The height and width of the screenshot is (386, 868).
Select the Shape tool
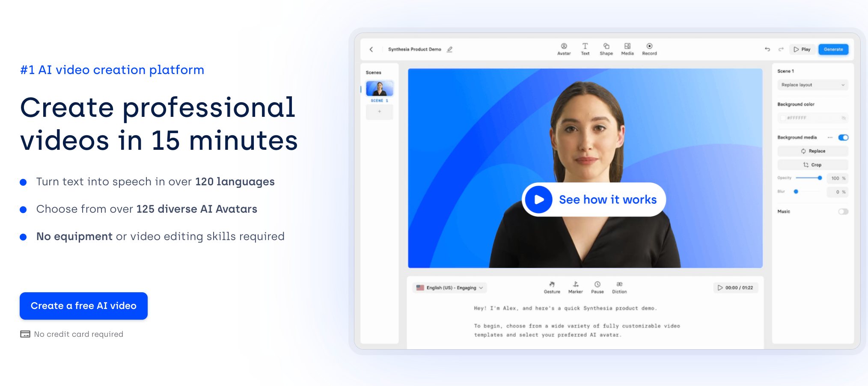pyautogui.click(x=606, y=49)
